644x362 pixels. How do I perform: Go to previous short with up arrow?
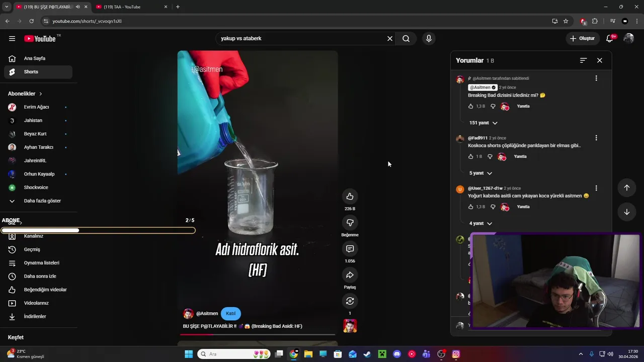(x=627, y=188)
